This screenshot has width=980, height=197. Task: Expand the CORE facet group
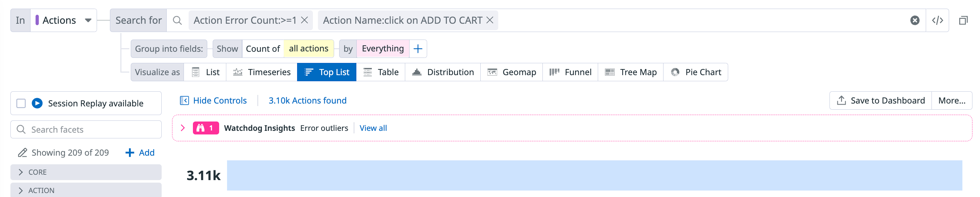21,172
